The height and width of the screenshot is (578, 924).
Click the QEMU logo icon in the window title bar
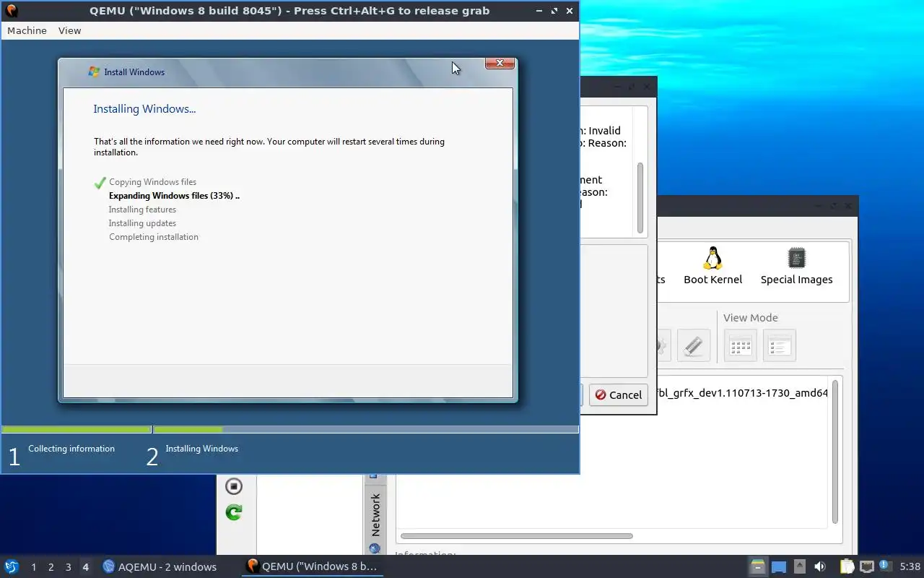[11, 11]
